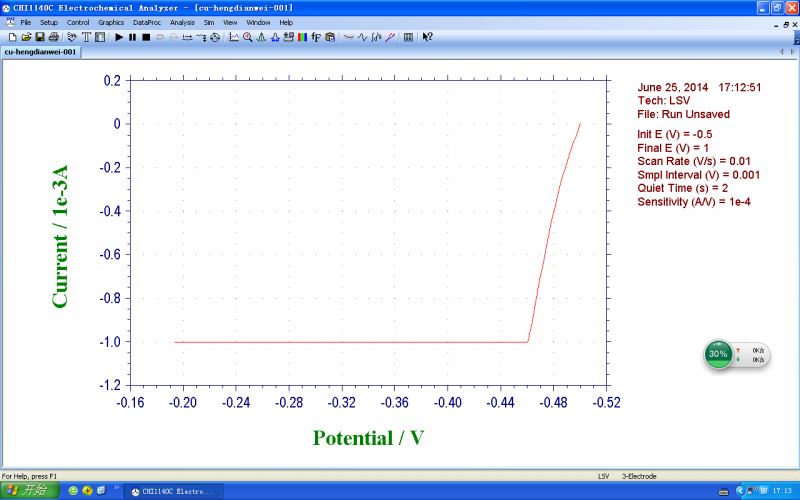Select the cu-hengdianwei-001 document tab
The image size is (800, 500).
coord(40,52)
